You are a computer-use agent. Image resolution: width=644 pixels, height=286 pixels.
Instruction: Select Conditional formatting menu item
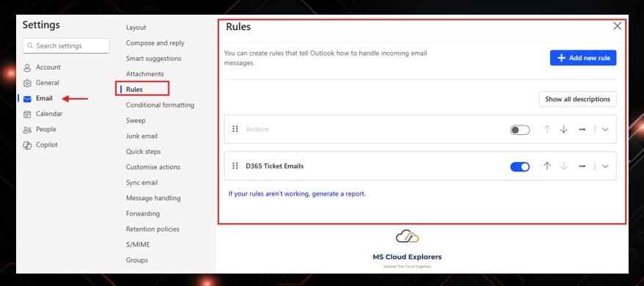click(160, 105)
